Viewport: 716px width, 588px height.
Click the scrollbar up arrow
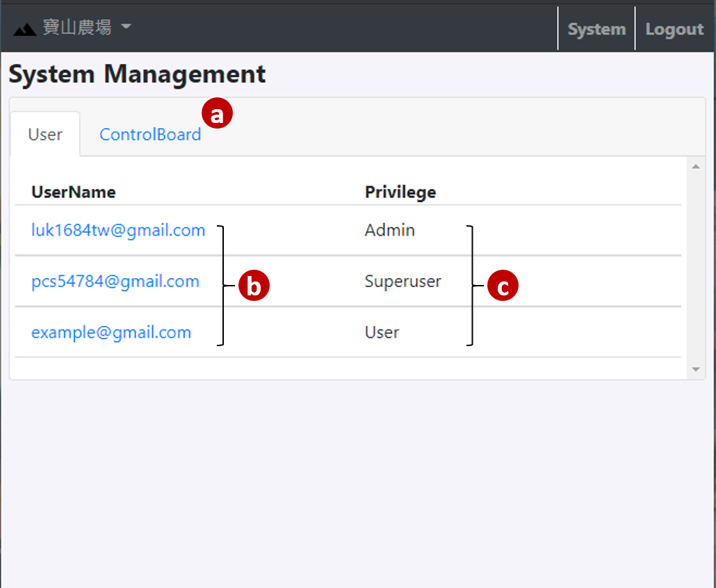coord(695,167)
